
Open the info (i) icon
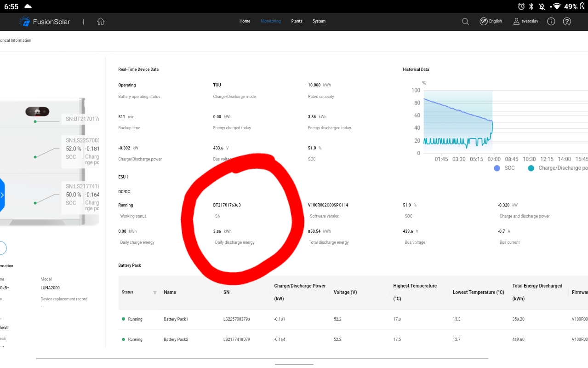pos(551,22)
